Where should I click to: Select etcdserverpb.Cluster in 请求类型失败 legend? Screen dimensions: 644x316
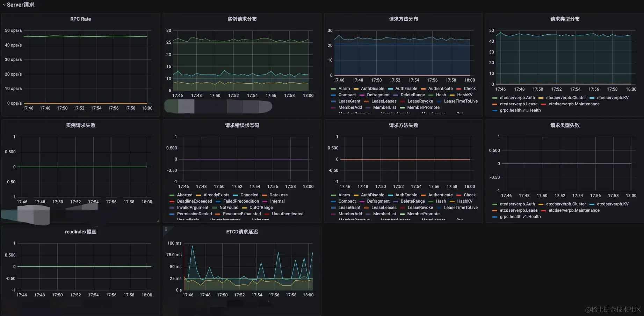[566, 204]
